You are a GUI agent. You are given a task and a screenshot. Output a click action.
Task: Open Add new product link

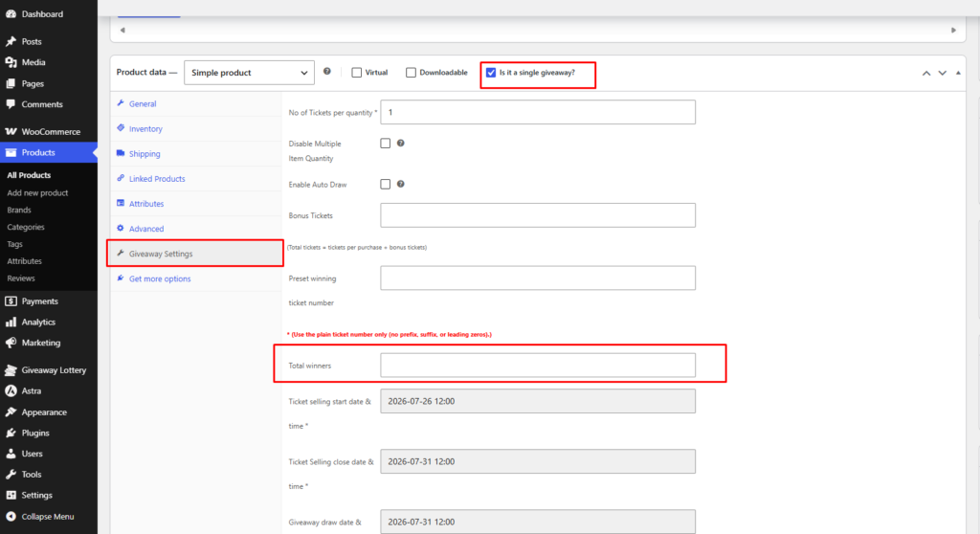(x=37, y=192)
